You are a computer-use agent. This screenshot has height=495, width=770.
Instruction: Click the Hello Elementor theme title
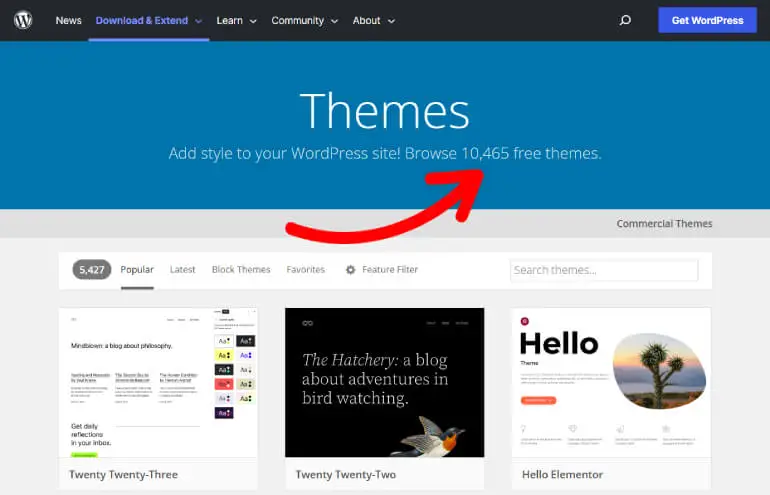[562, 475]
